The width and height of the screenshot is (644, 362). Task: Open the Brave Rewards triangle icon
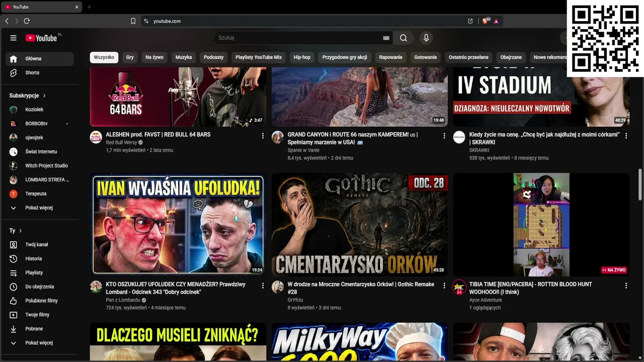tap(496, 21)
